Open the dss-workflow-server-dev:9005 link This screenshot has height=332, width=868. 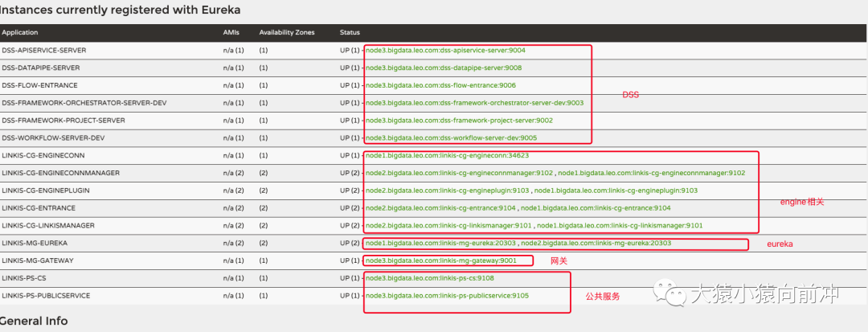[x=451, y=137]
